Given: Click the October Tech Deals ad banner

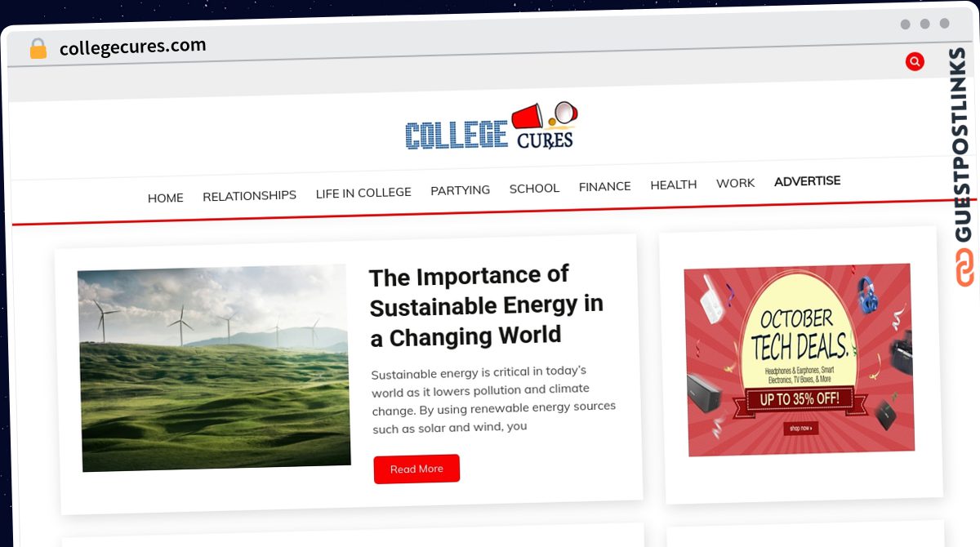Looking at the screenshot, I should pyautogui.click(x=799, y=359).
